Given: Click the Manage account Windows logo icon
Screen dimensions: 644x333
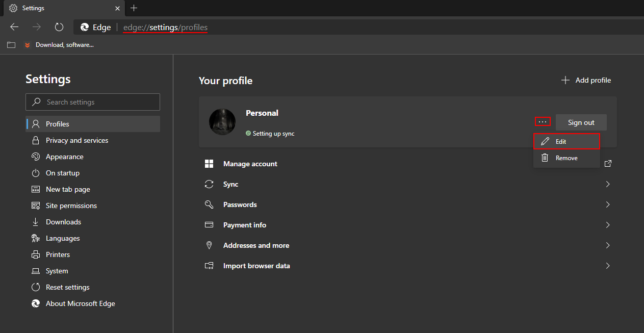Looking at the screenshot, I should [209, 164].
